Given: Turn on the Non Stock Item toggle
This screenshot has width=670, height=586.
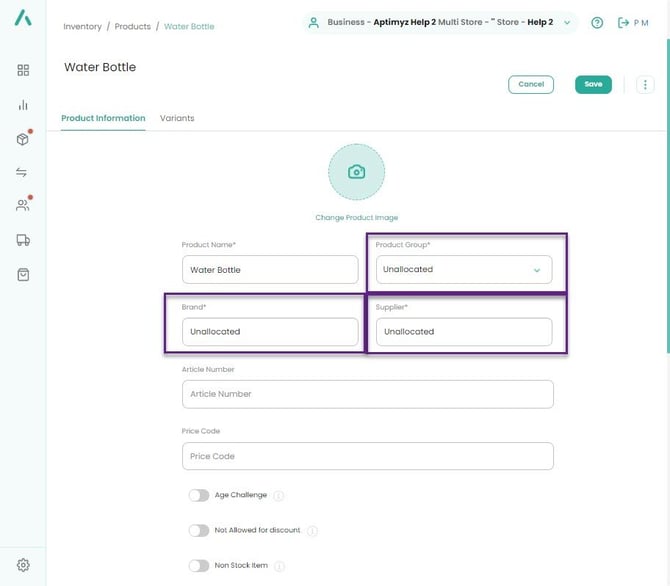Looking at the screenshot, I should 198,566.
